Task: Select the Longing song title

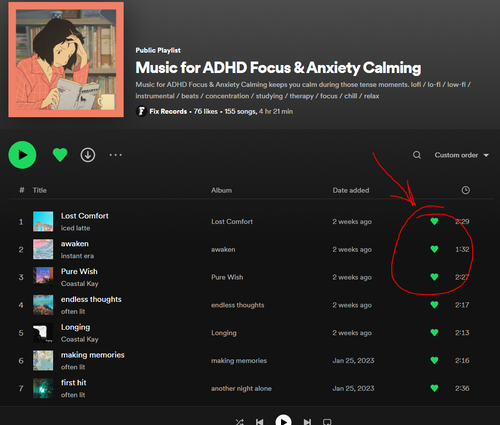Action: coord(75,327)
